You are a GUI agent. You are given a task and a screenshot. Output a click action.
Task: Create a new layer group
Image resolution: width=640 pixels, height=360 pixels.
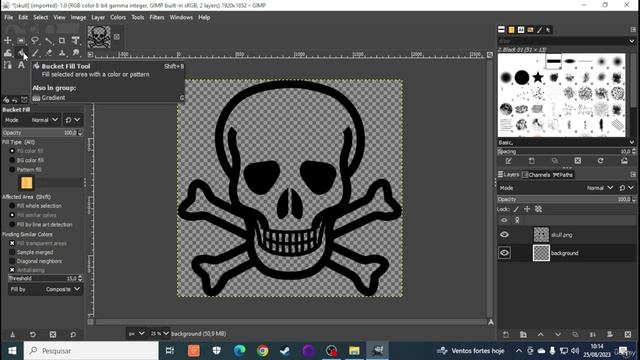523,335
